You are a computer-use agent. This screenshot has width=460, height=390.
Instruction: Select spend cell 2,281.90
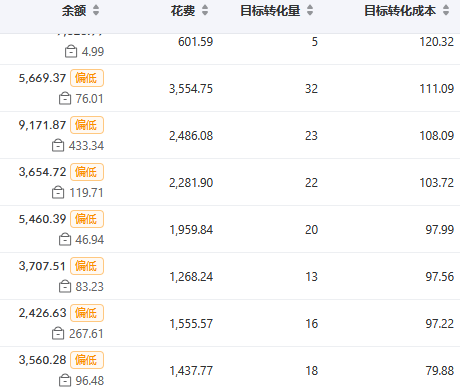191,183
